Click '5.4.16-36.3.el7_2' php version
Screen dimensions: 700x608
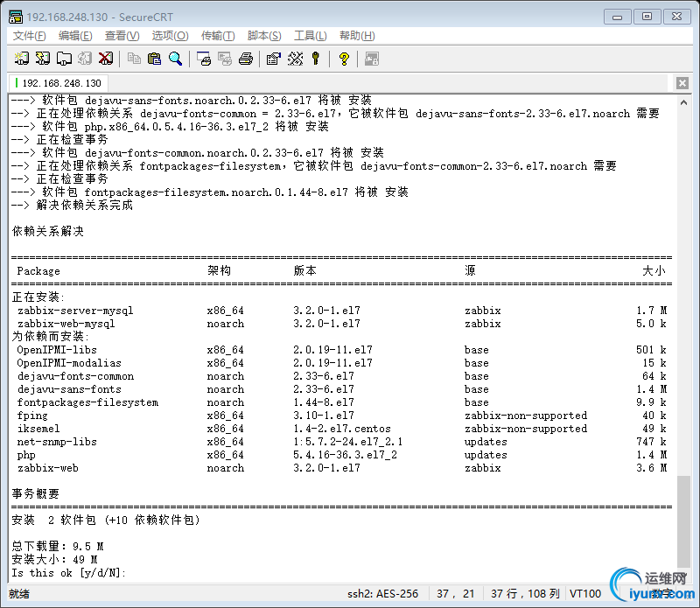point(345,455)
